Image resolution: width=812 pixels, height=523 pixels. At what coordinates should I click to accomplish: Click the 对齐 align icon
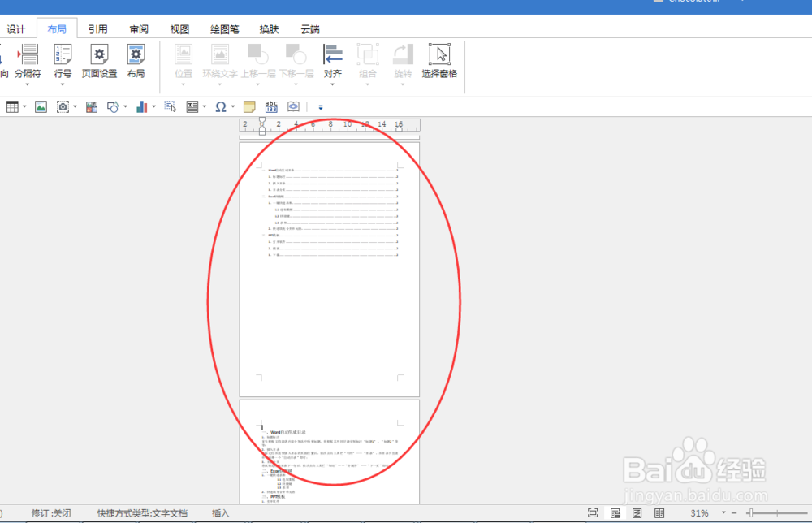pyautogui.click(x=332, y=54)
